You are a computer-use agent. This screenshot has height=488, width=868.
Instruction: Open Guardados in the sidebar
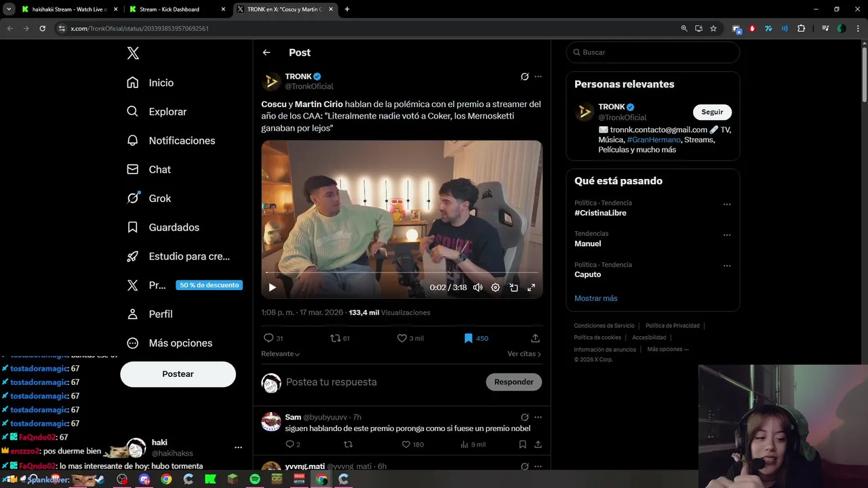coord(163,228)
